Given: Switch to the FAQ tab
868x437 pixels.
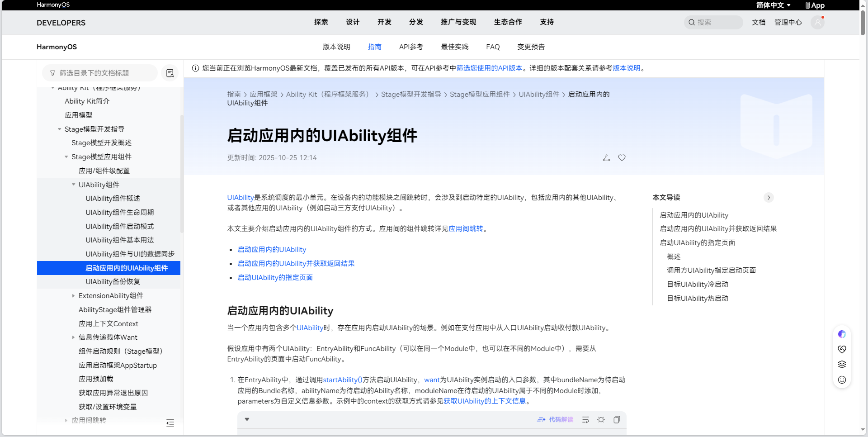Looking at the screenshot, I should tap(493, 47).
